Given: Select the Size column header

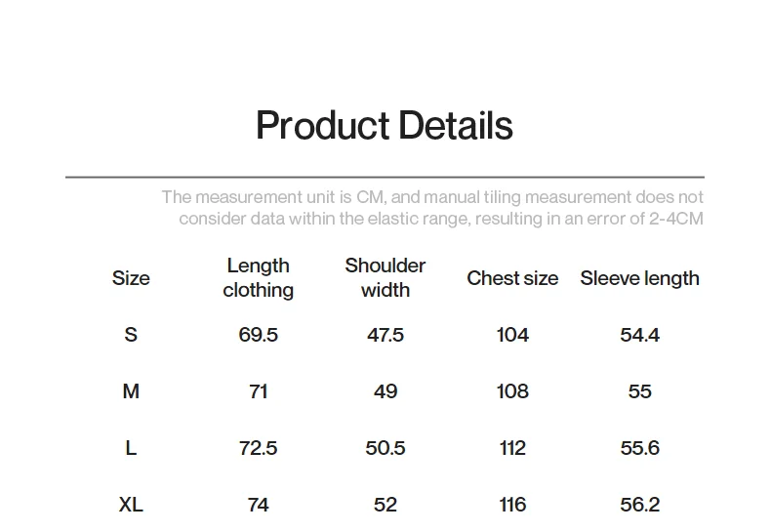Looking at the screenshot, I should tap(131, 278).
